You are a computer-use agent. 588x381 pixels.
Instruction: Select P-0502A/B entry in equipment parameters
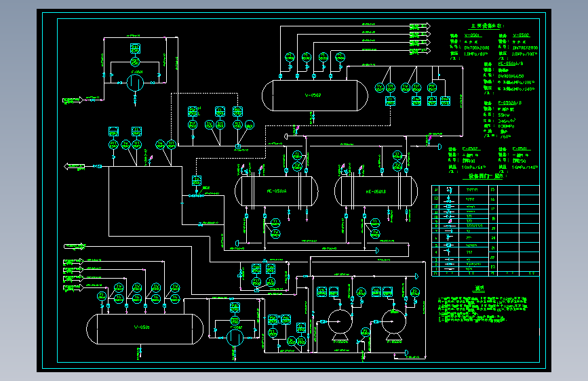point(509,102)
